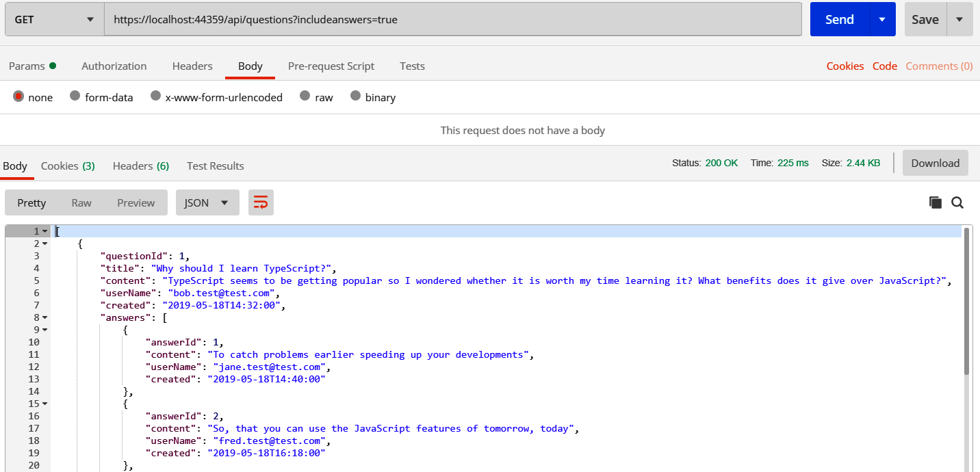Pick the binary body type

pos(355,97)
